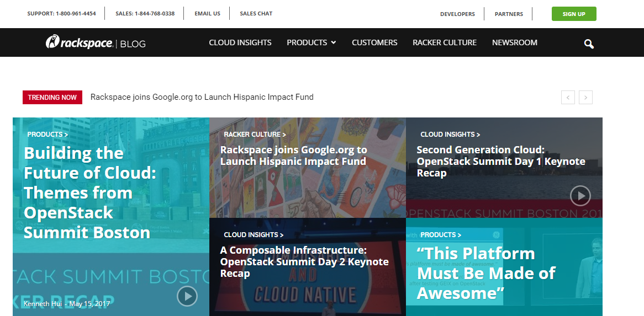Viewport: 644px width, 316px height.
Task: Click author name Kenneth Hui
Action: click(43, 304)
